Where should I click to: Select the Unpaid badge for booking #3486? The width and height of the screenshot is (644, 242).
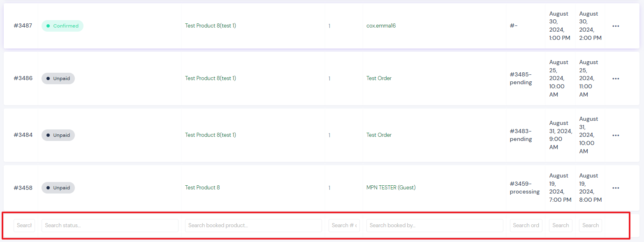pyautogui.click(x=58, y=78)
